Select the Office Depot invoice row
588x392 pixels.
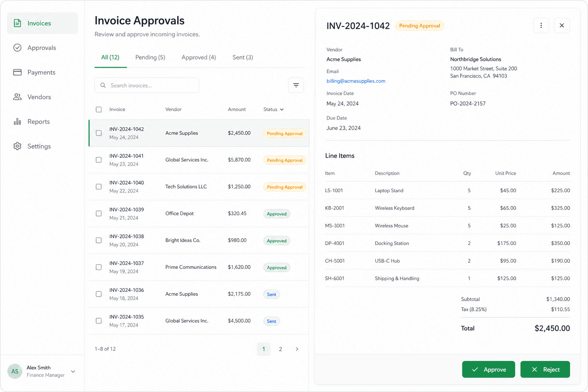[199, 214]
